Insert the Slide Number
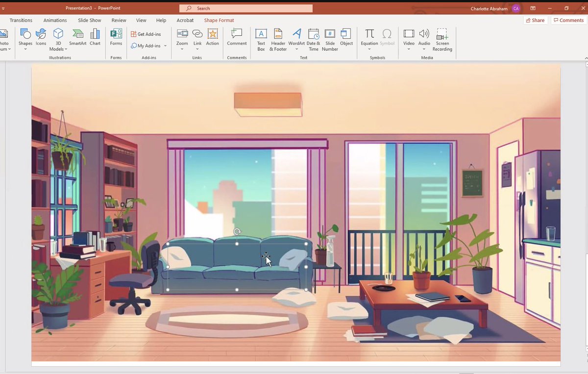This screenshot has width=588, height=374. 330,39
